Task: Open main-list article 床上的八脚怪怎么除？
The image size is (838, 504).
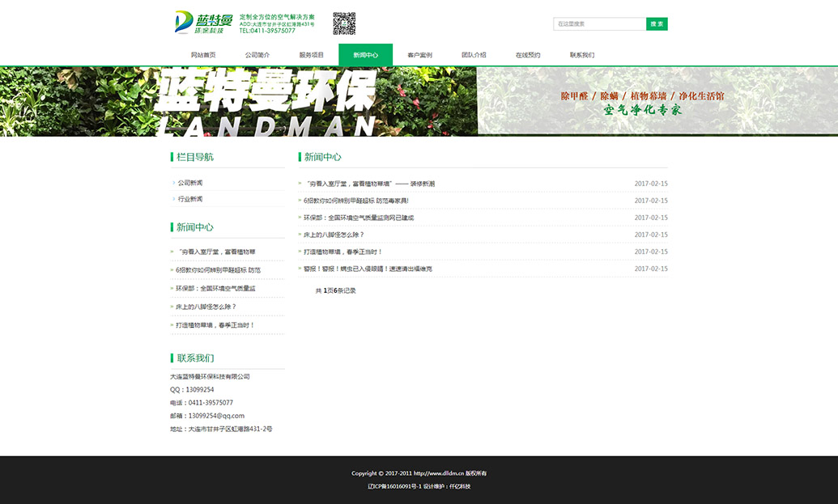Action: pos(334,235)
